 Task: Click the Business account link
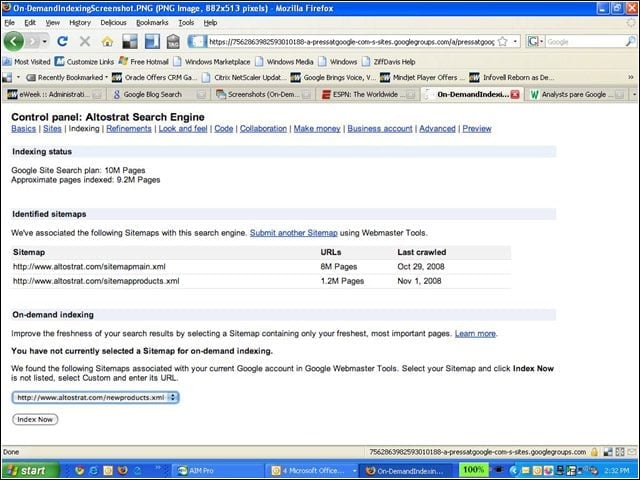[380, 129]
